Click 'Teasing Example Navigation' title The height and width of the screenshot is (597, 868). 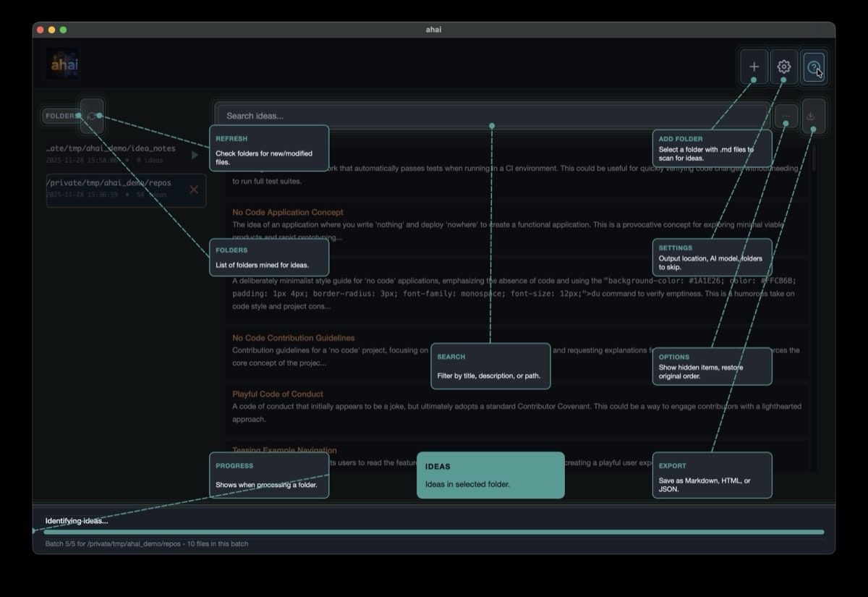point(284,450)
